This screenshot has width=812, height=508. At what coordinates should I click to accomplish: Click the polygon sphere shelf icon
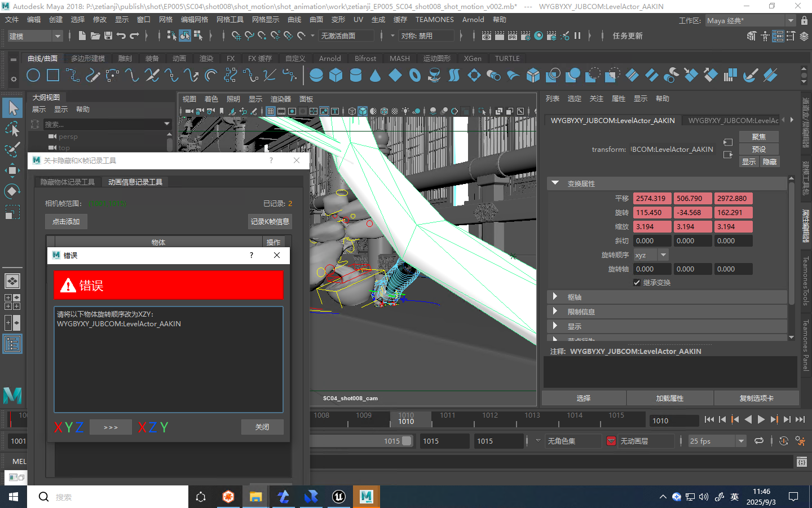tap(316, 75)
